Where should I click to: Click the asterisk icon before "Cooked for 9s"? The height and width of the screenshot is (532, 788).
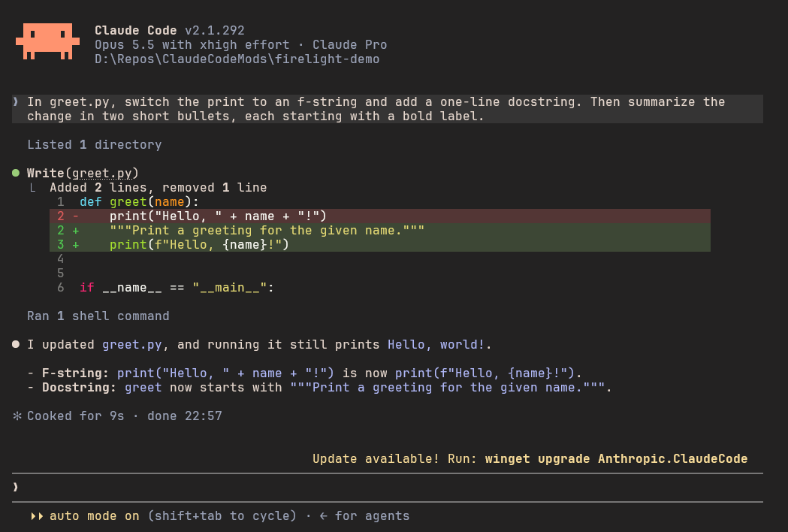coord(17,416)
